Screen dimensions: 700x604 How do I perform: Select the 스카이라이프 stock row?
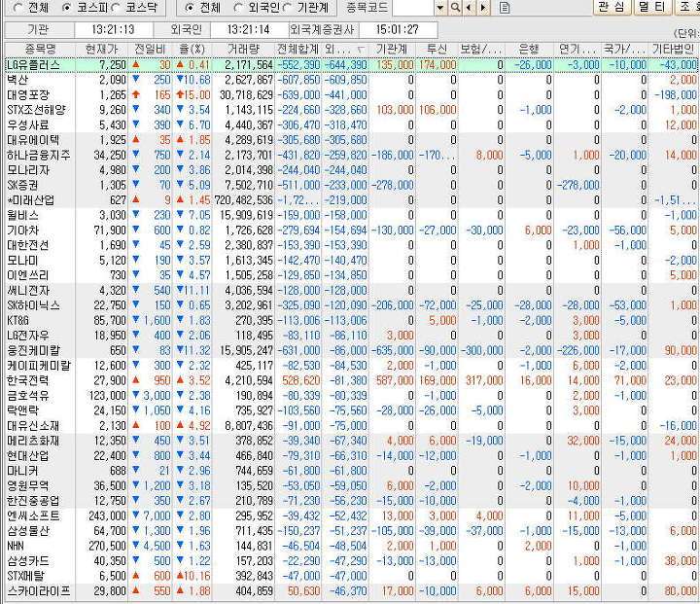351,591
